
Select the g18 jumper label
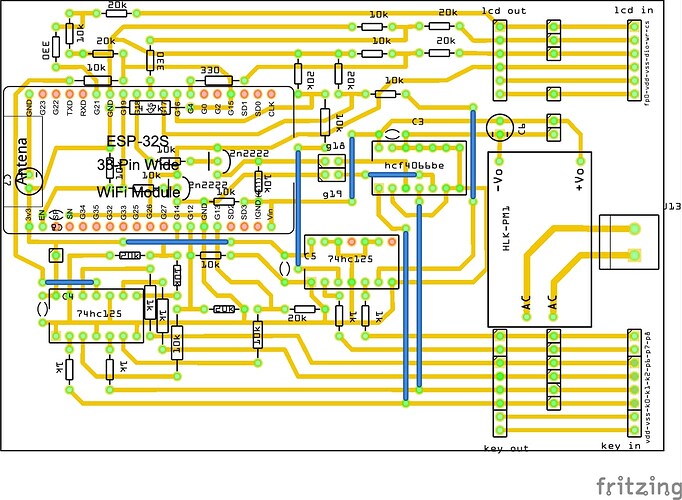coord(335,146)
